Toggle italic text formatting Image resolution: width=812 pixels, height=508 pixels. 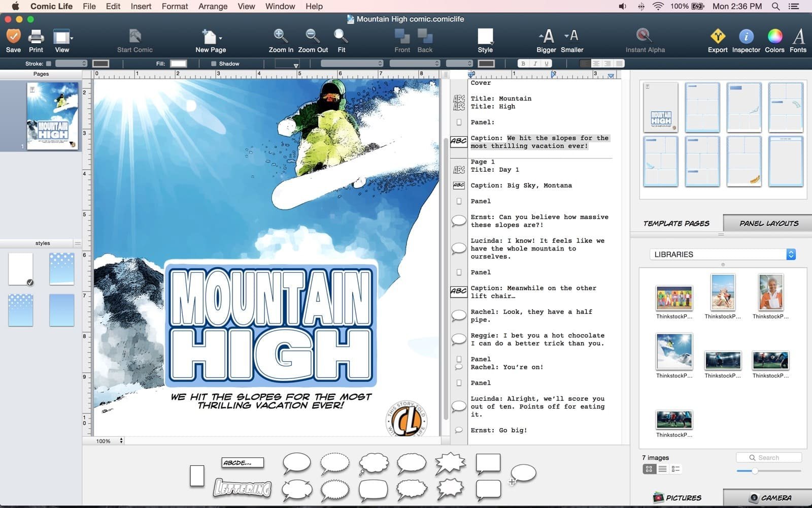tap(535, 63)
